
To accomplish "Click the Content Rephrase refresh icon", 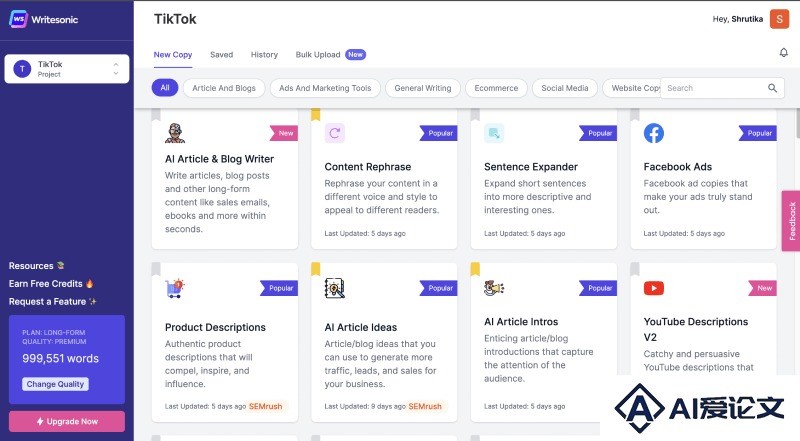I will [x=335, y=133].
